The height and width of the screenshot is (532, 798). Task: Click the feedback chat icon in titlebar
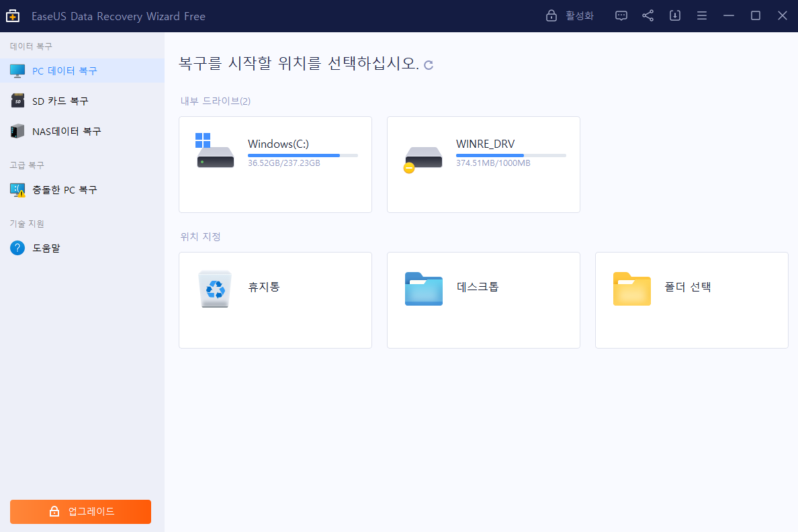(621, 15)
